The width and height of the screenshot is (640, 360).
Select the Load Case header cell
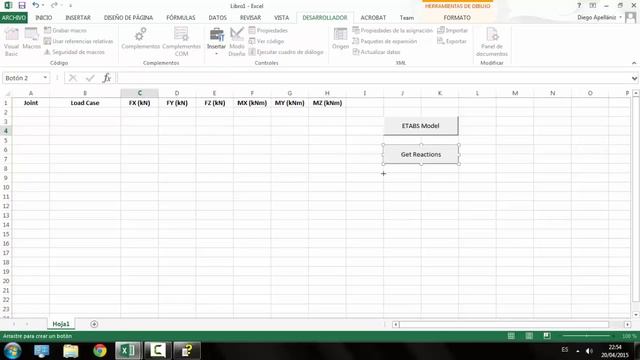85,103
